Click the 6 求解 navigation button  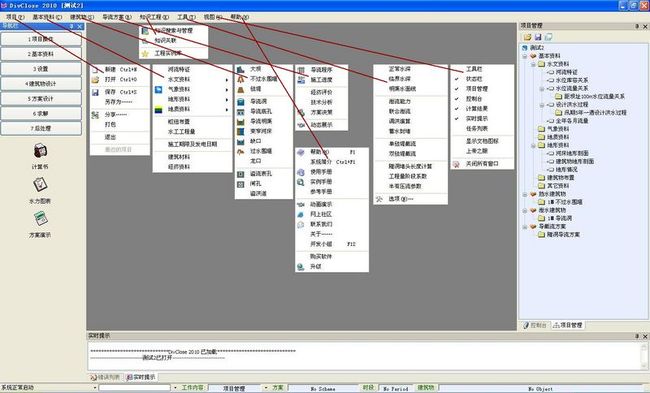tap(41, 114)
